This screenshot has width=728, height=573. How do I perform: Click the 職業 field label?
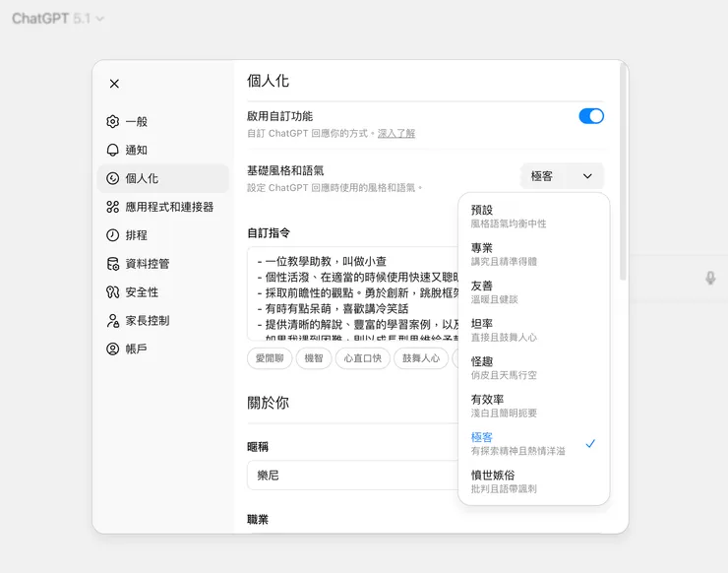tap(258, 519)
